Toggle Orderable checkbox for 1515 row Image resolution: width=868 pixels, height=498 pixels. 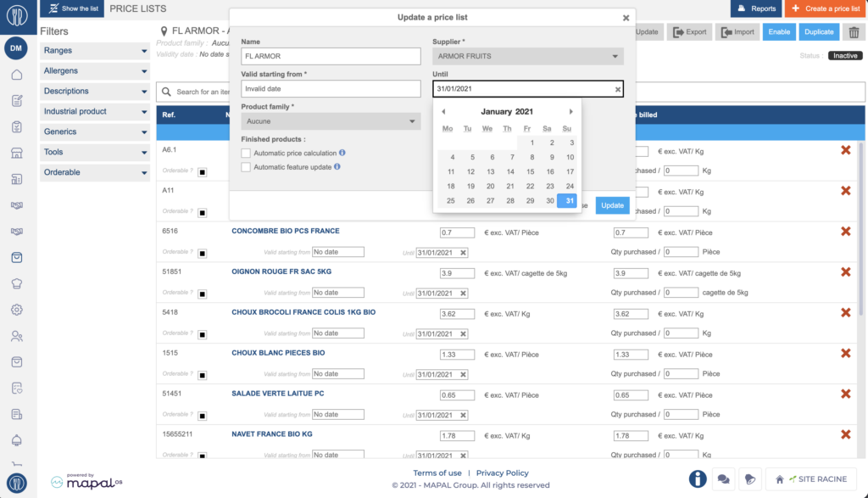click(202, 375)
